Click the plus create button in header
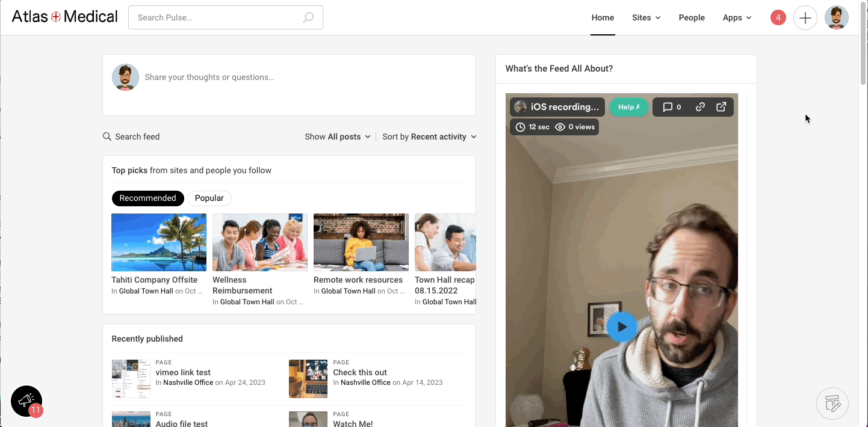Image resolution: width=868 pixels, height=427 pixels. [x=805, y=17]
